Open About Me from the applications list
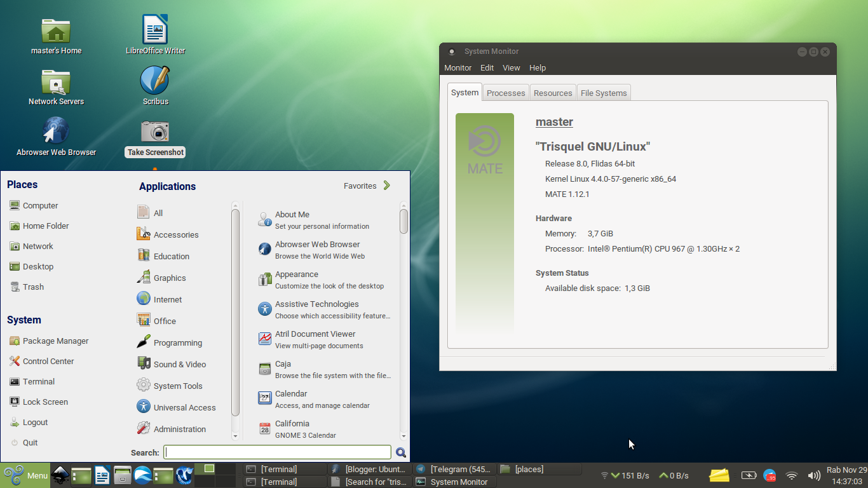This screenshot has height=488, width=868. point(324,220)
